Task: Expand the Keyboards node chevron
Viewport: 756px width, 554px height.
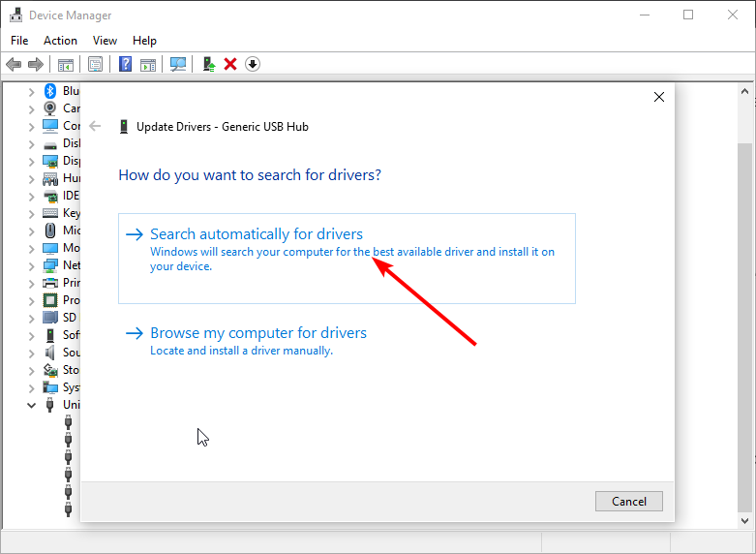Action: (31, 214)
